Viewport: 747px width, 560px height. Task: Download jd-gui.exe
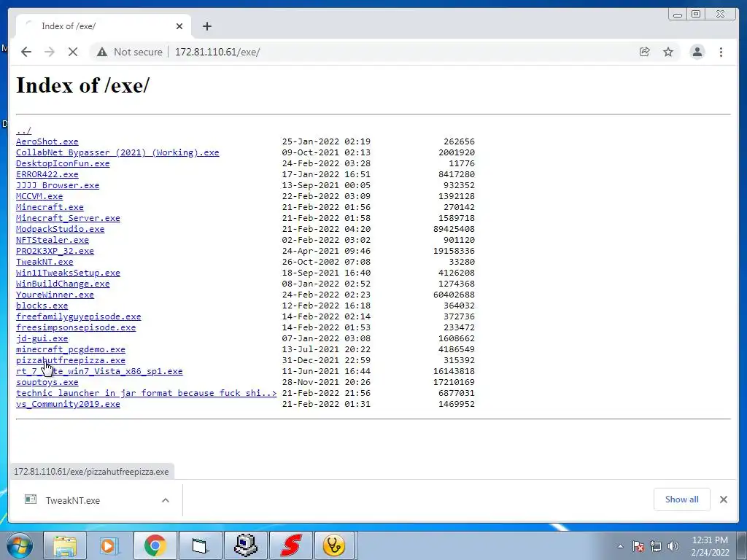[x=42, y=338]
